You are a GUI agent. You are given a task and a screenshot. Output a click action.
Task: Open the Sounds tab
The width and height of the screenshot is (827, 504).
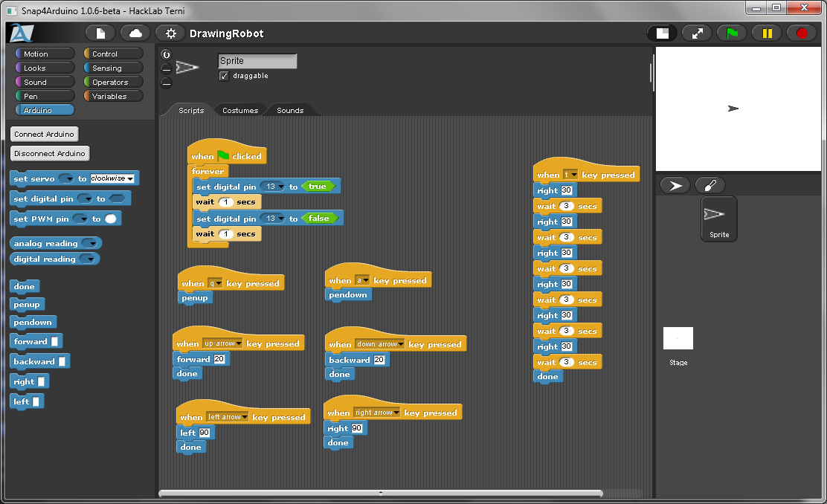(x=290, y=111)
